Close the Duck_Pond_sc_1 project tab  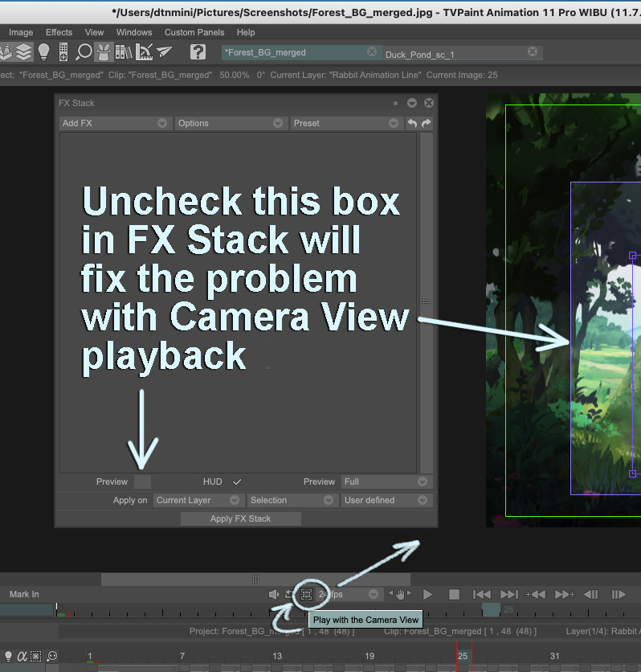click(x=533, y=51)
